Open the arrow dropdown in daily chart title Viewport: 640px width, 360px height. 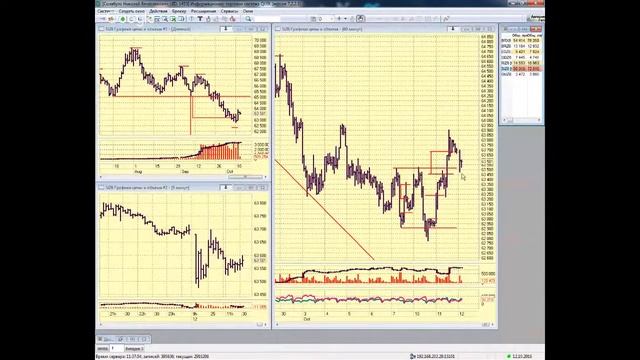[226, 29]
